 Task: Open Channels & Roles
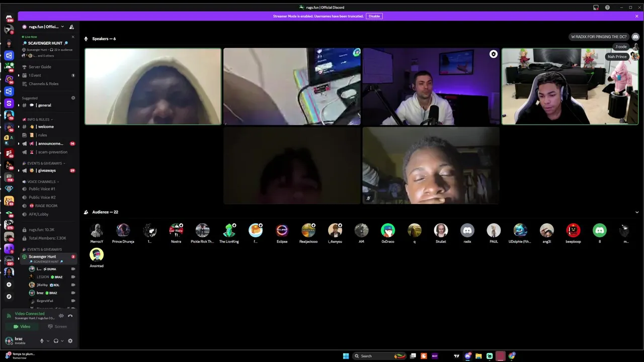(x=48, y=84)
